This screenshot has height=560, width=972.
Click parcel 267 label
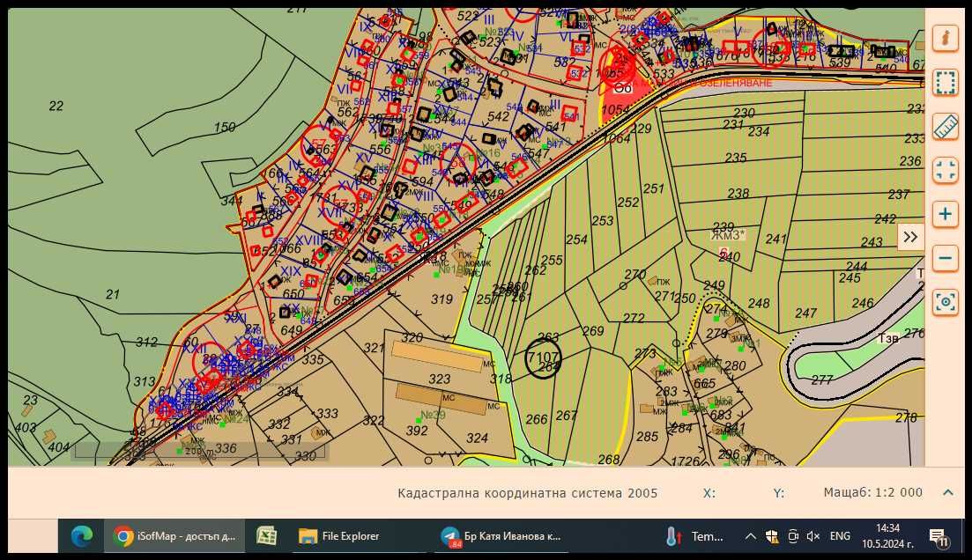(x=566, y=416)
